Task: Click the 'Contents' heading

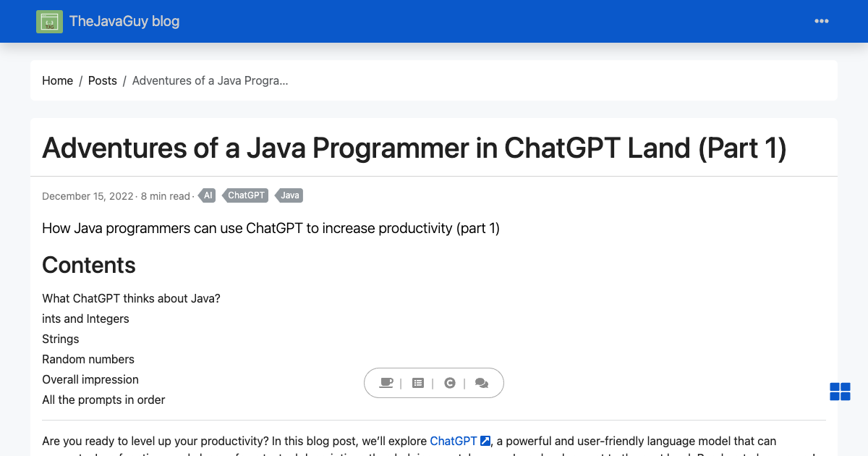Action: (x=89, y=265)
